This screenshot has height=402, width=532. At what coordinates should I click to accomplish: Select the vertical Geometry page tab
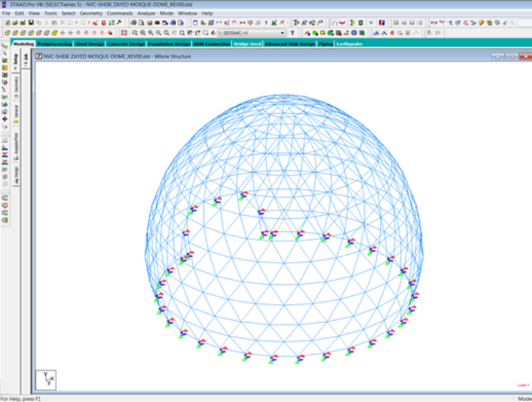tap(17, 87)
